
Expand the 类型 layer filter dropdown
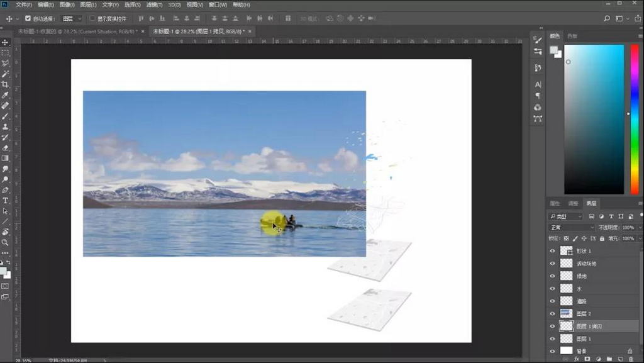pos(566,216)
